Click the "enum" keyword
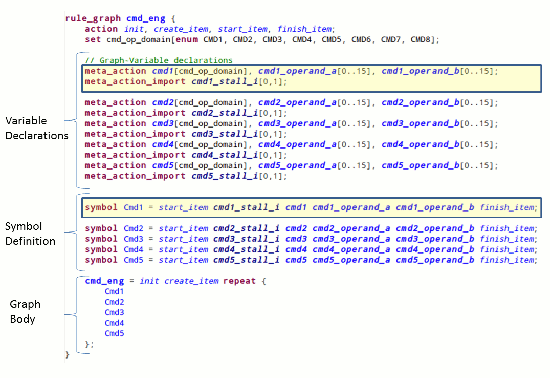This screenshot has width=550, height=378. tap(187, 39)
